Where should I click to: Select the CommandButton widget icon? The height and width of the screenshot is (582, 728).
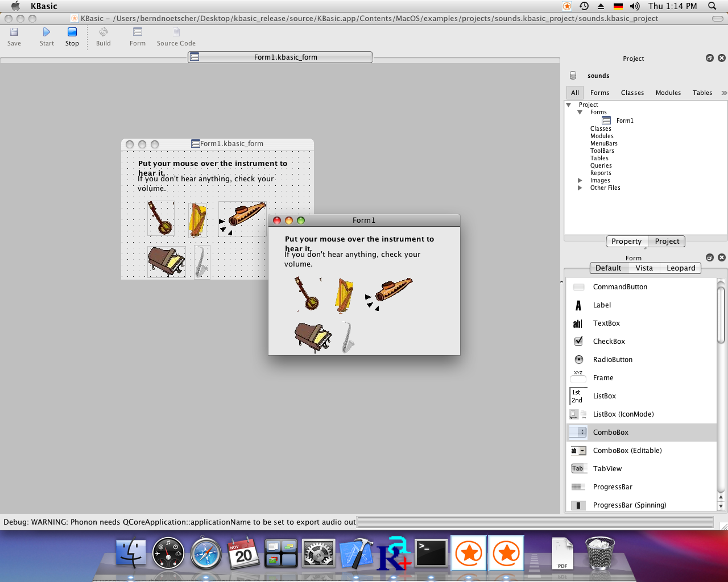[578, 287]
